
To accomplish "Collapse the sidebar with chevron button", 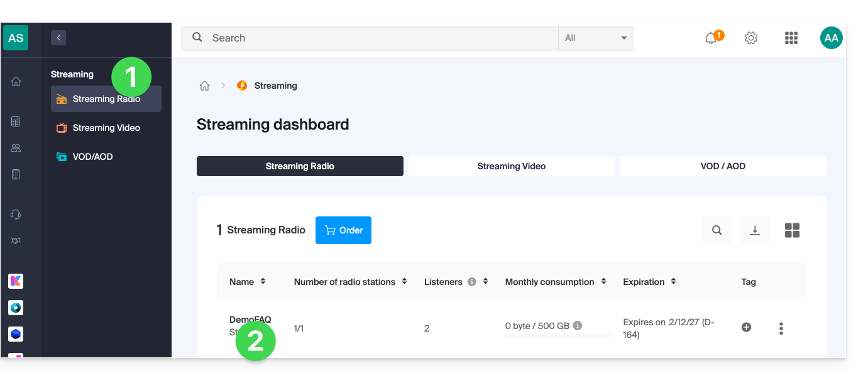I will click(58, 38).
